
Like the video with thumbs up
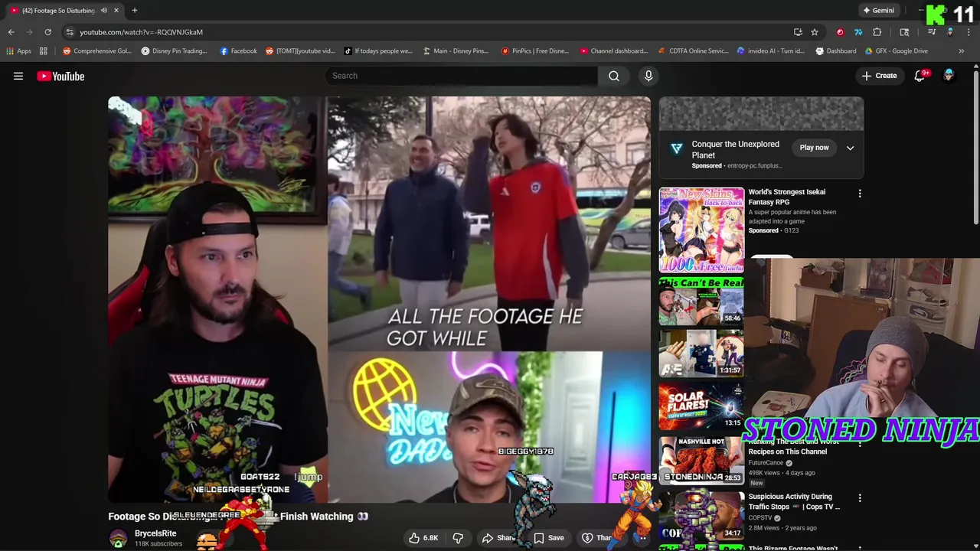pos(423,538)
